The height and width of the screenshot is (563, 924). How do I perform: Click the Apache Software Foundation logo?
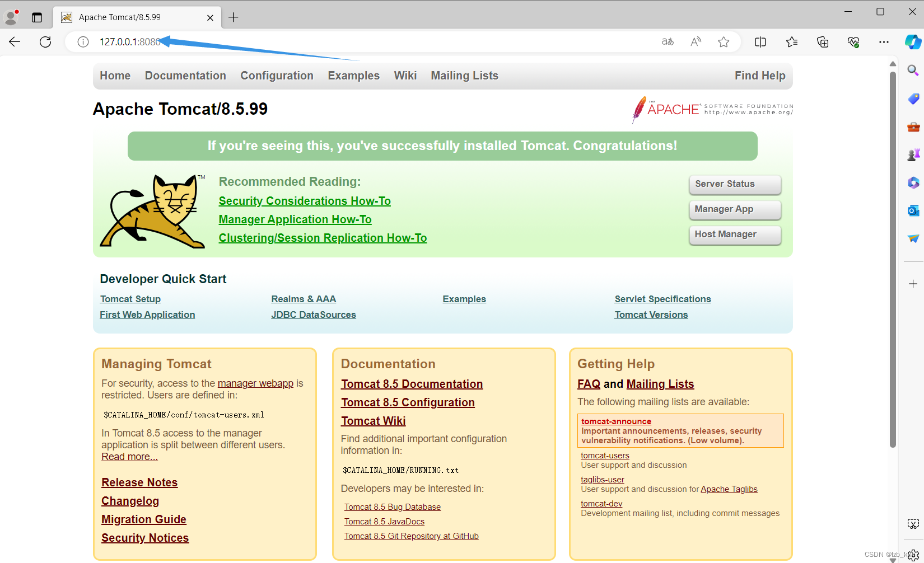pos(712,109)
